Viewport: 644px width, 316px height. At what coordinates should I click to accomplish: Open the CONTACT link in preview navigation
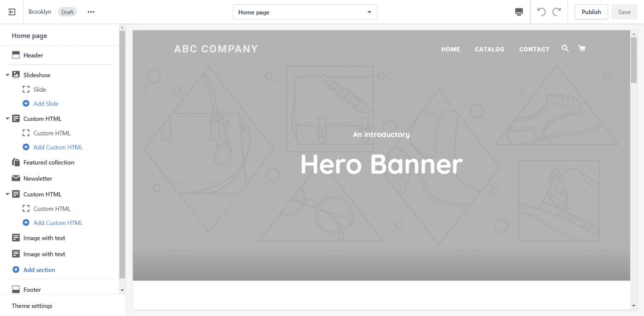[x=534, y=49]
